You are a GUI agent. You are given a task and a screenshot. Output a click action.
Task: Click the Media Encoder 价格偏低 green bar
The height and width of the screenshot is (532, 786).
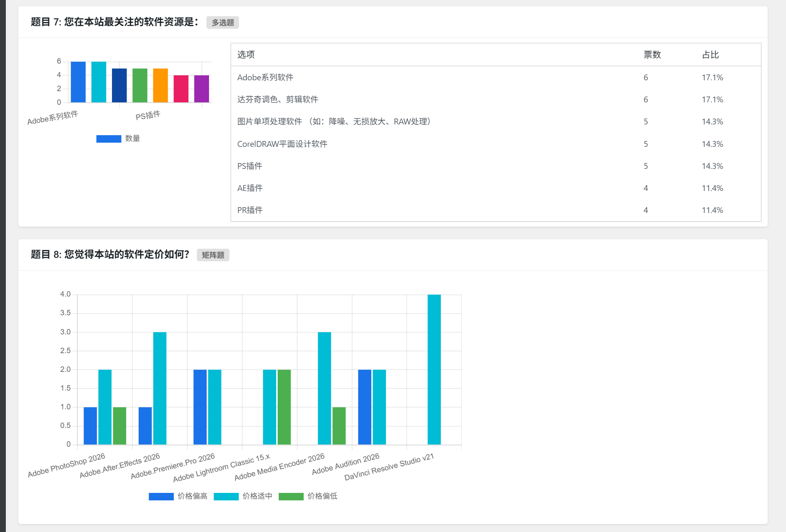(x=339, y=426)
